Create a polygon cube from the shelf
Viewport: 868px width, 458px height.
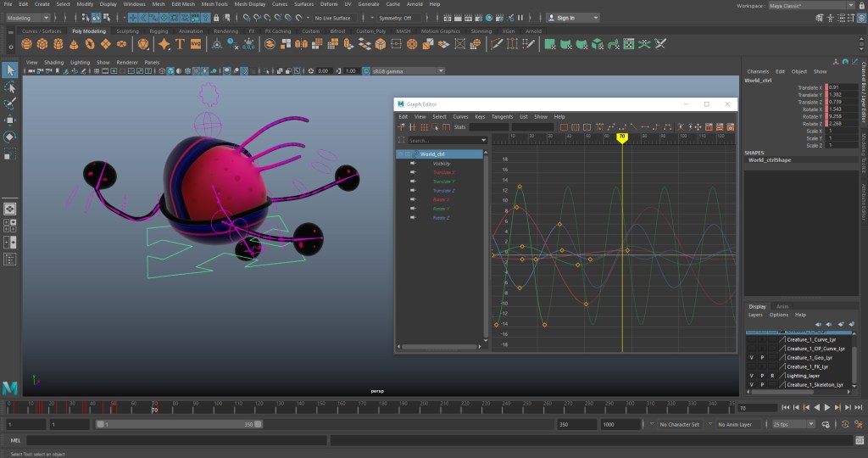click(42, 44)
